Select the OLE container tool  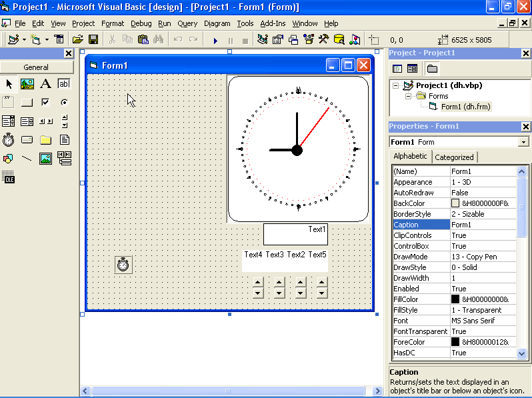click(x=8, y=177)
